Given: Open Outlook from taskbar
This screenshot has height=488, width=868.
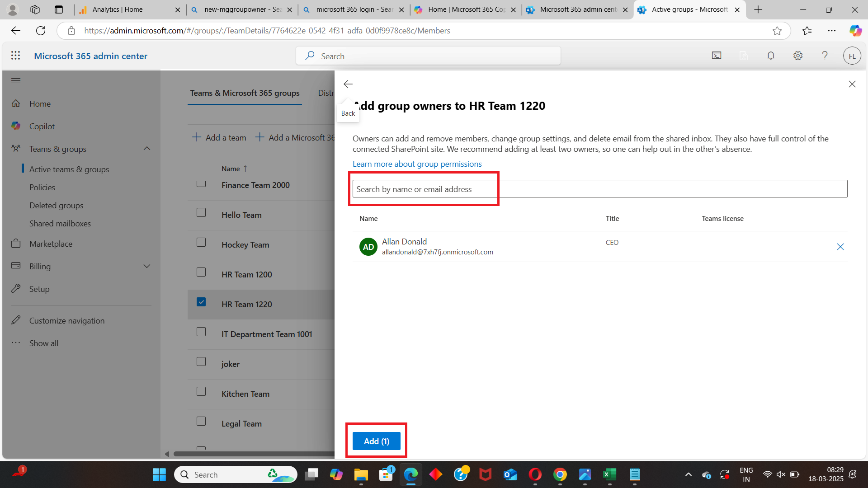Looking at the screenshot, I should pos(510,474).
